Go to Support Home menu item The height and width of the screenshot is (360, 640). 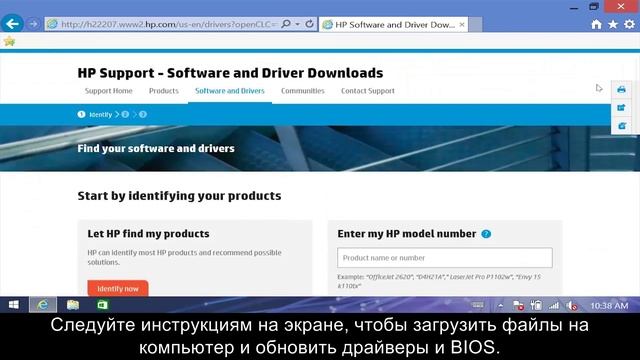pyautogui.click(x=109, y=91)
